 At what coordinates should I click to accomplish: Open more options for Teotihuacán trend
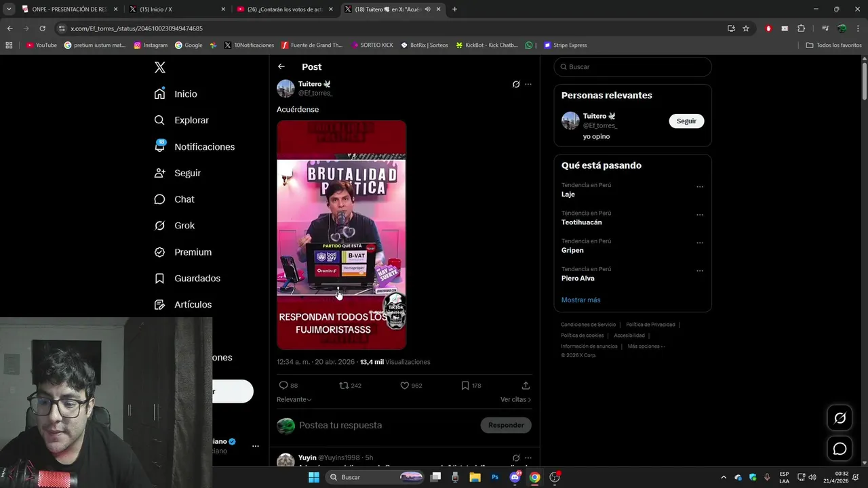tap(700, 214)
